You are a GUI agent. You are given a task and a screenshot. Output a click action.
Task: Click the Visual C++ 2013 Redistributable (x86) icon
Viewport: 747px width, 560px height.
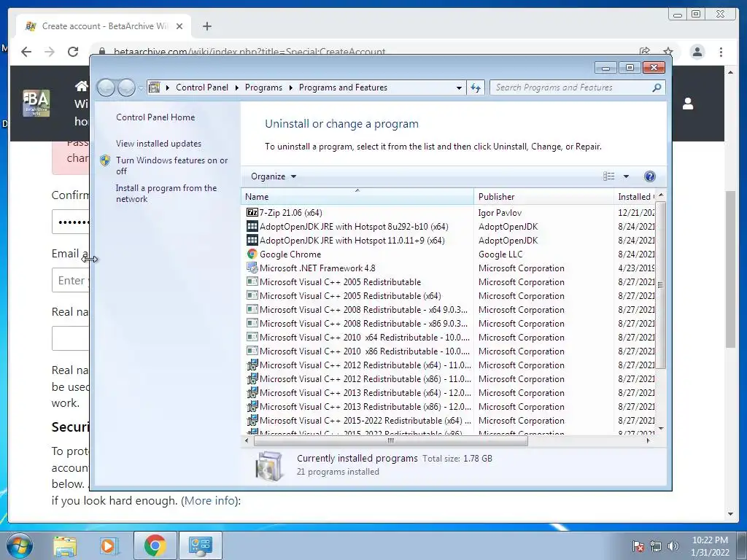[252, 406]
